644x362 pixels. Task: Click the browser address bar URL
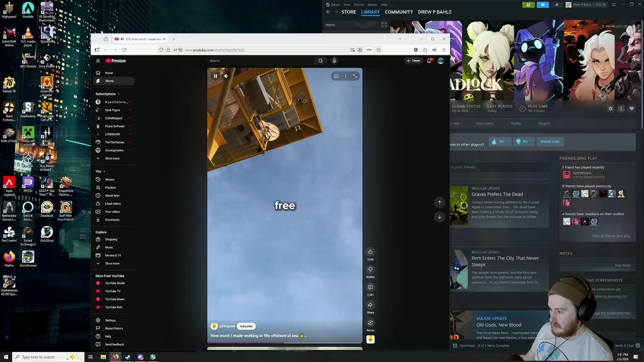point(214,50)
